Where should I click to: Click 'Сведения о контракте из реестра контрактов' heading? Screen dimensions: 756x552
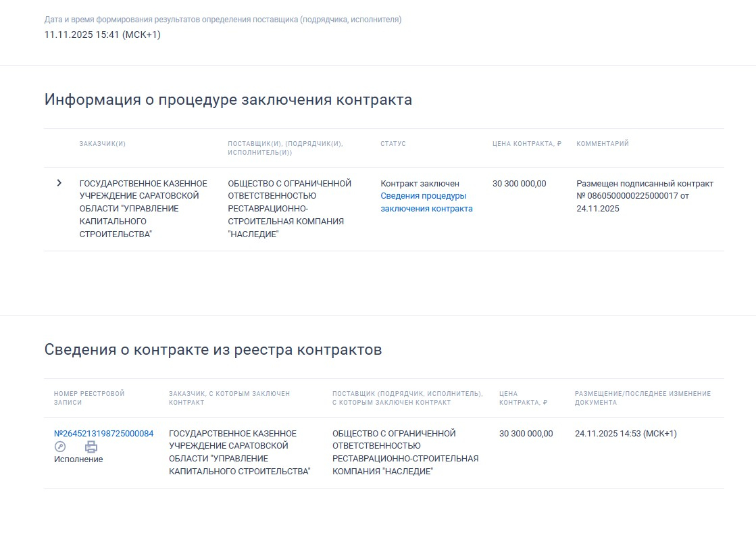(x=213, y=350)
